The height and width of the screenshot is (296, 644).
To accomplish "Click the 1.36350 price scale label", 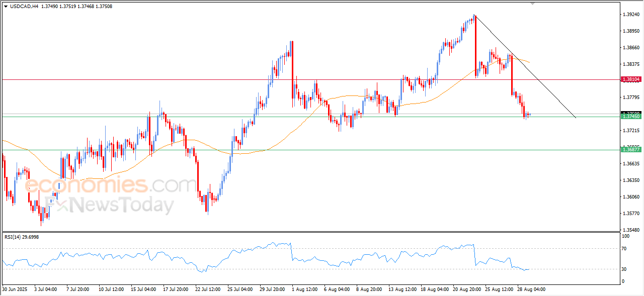I will 631,180.
